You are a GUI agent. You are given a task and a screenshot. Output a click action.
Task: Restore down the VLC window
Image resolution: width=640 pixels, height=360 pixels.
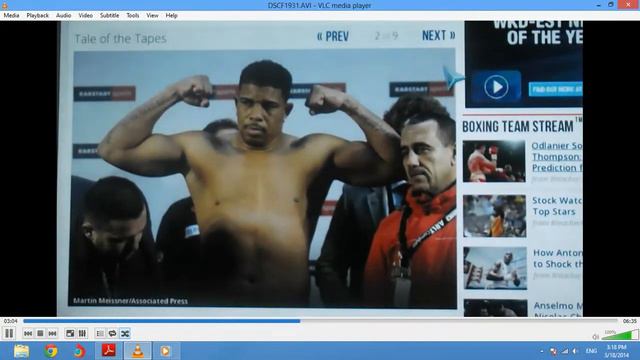[x=611, y=5]
